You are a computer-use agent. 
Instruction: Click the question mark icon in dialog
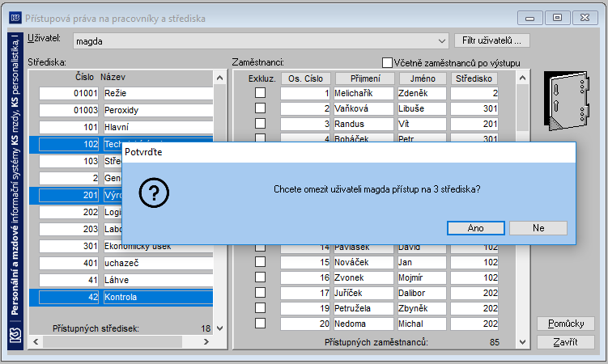tap(154, 193)
